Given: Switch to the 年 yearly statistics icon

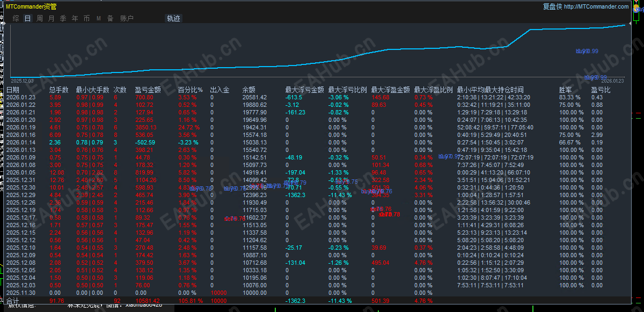Looking at the screenshot, I should (x=75, y=18).
